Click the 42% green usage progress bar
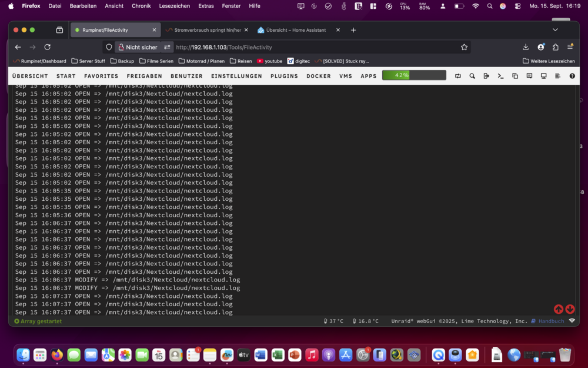Image resolution: width=588 pixels, height=368 pixels. (414, 75)
